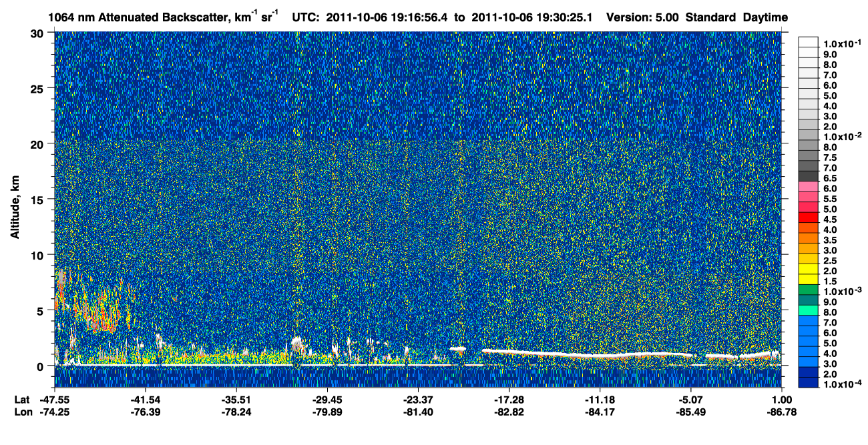This screenshot has width=868, height=445.
Task: Click the color bar label 6.5
Action: tap(831, 178)
